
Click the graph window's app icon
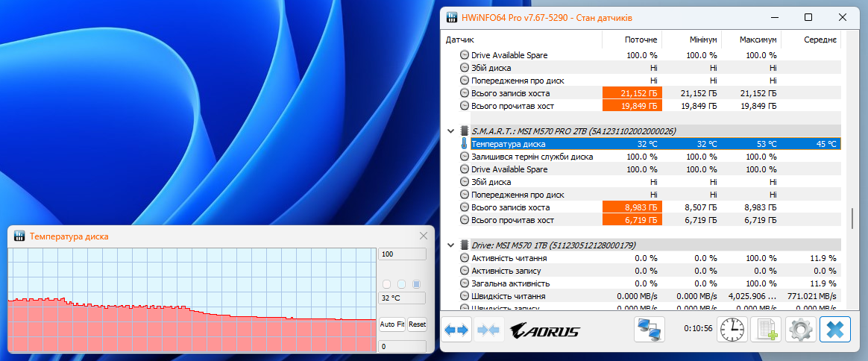click(19, 236)
